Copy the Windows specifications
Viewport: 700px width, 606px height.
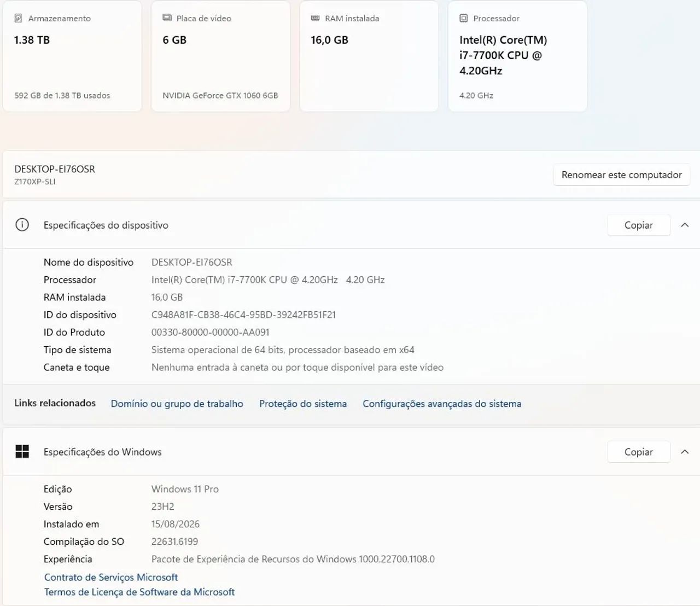[639, 452]
